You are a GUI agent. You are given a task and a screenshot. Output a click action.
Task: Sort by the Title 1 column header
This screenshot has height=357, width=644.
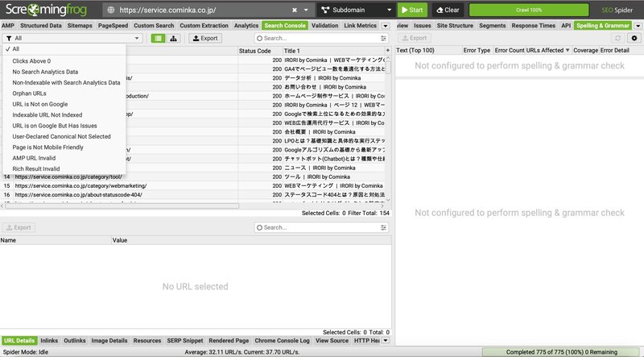pyautogui.click(x=333, y=51)
